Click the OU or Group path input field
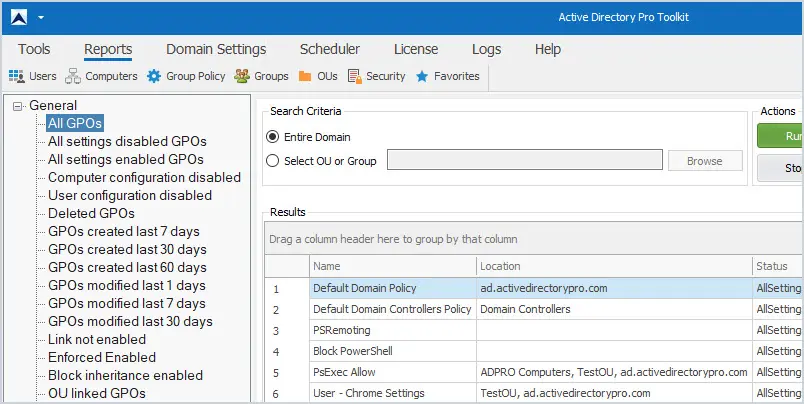Screen dimensions: 804x404 [525, 160]
